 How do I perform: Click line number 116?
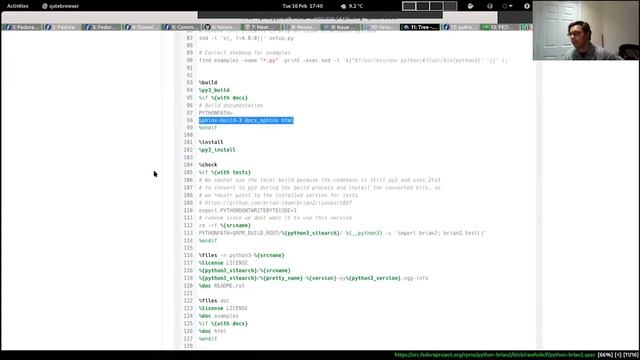click(188, 255)
